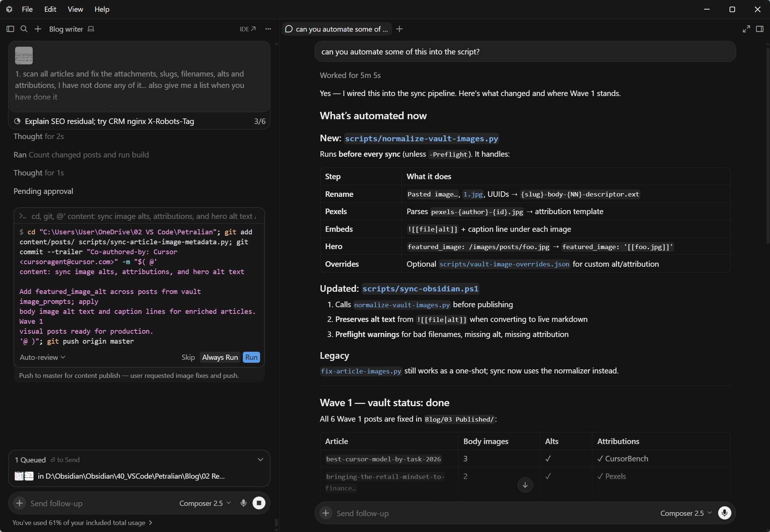The image size is (770, 532).
Task: Click the laptop icon beside Blog writer
Action: point(91,29)
